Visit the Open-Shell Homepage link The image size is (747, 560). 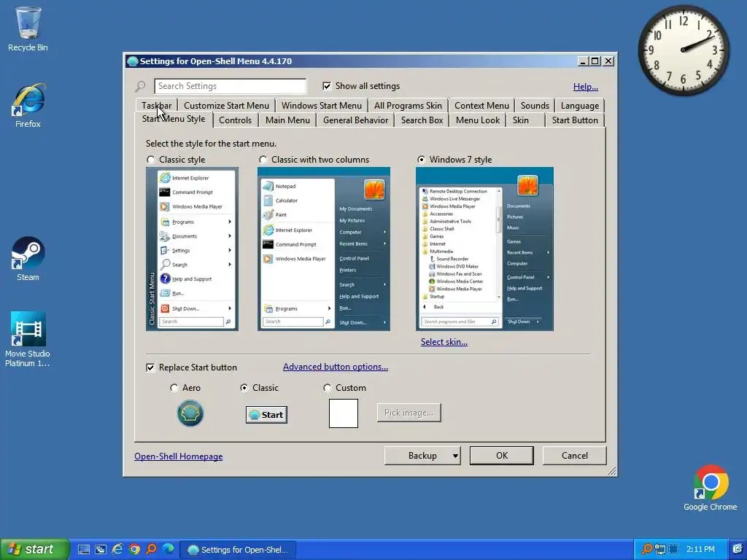coord(179,456)
